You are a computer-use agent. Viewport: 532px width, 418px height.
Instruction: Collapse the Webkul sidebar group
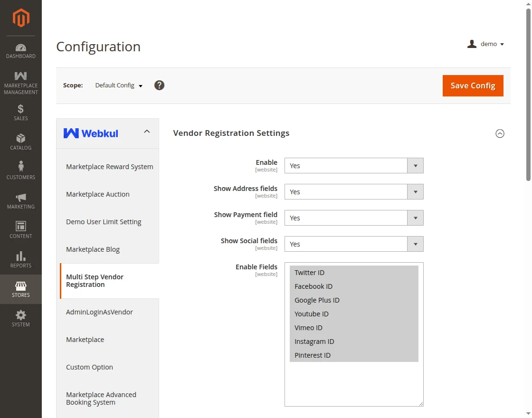[147, 132]
